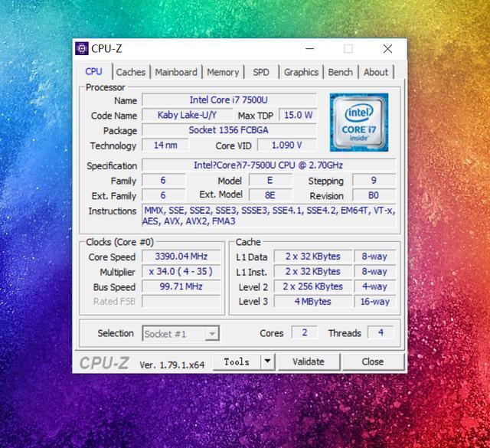Click the Core VID value 1.090 V
This screenshot has height=448, width=490.
point(286,145)
